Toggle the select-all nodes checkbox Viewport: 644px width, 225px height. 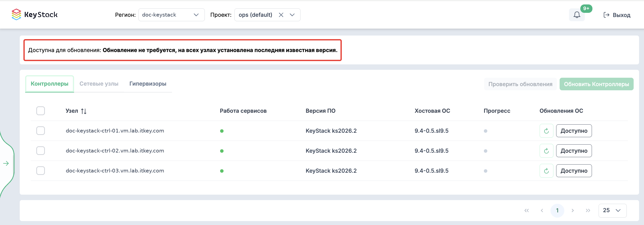pos(40,111)
